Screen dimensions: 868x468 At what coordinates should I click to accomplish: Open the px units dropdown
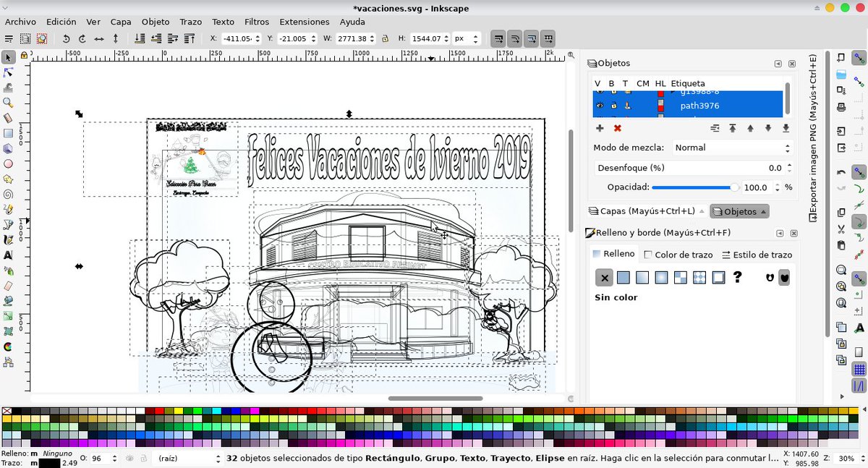point(466,38)
